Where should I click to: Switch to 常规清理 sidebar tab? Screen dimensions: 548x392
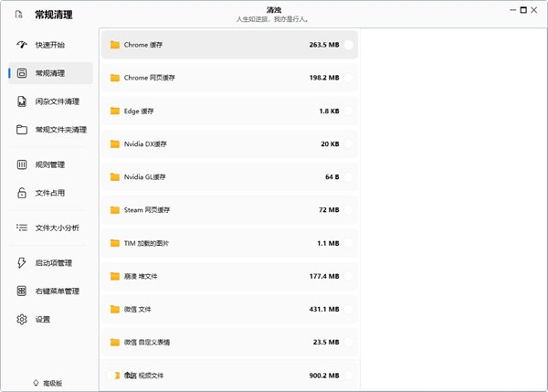(49, 73)
